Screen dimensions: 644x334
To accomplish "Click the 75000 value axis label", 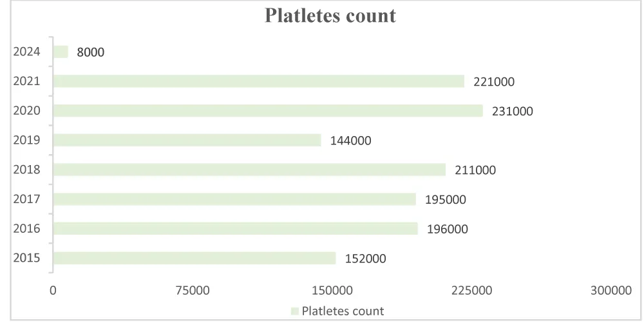I will [193, 291].
